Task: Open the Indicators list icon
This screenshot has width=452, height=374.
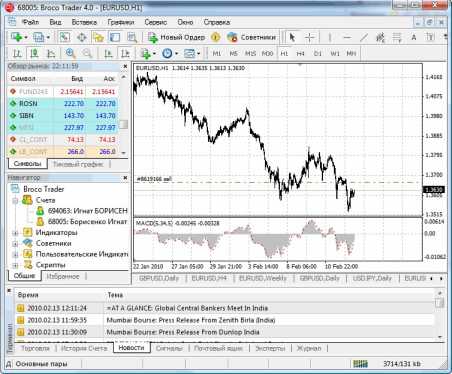Action: pyautogui.click(x=145, y=53)
